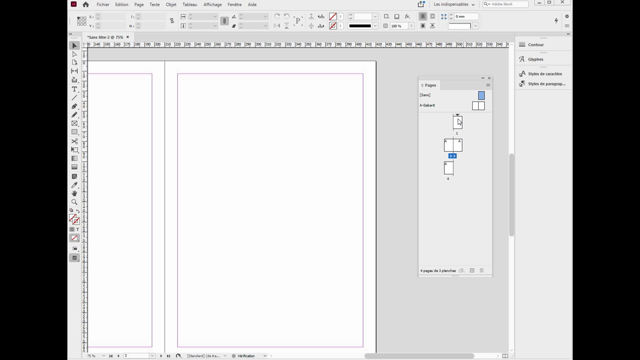Image resolution: width=640 pixels, height=360 pixels.
Task: Click the delete selected pages trash icon
Action: (x=482, y=271)
